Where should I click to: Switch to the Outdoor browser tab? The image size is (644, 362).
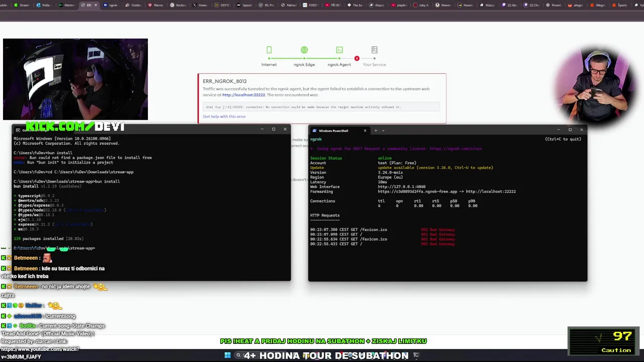click(134, 5)
